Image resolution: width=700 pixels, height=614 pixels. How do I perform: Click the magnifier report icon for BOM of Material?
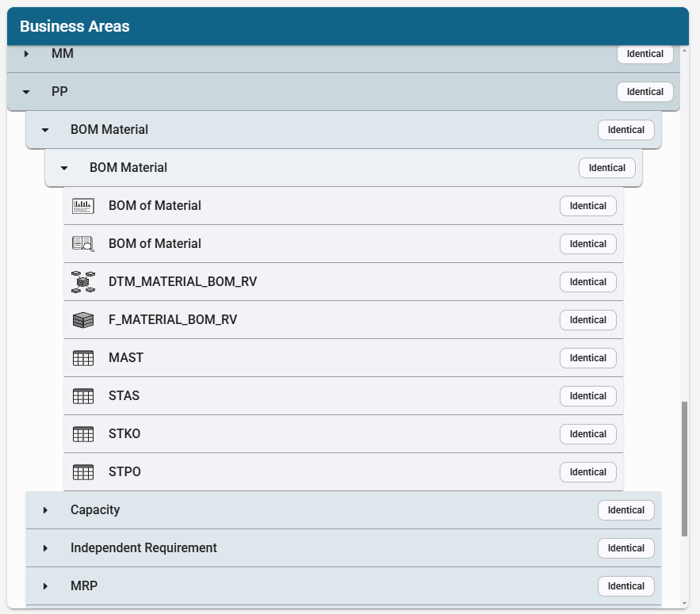(82, 244)
